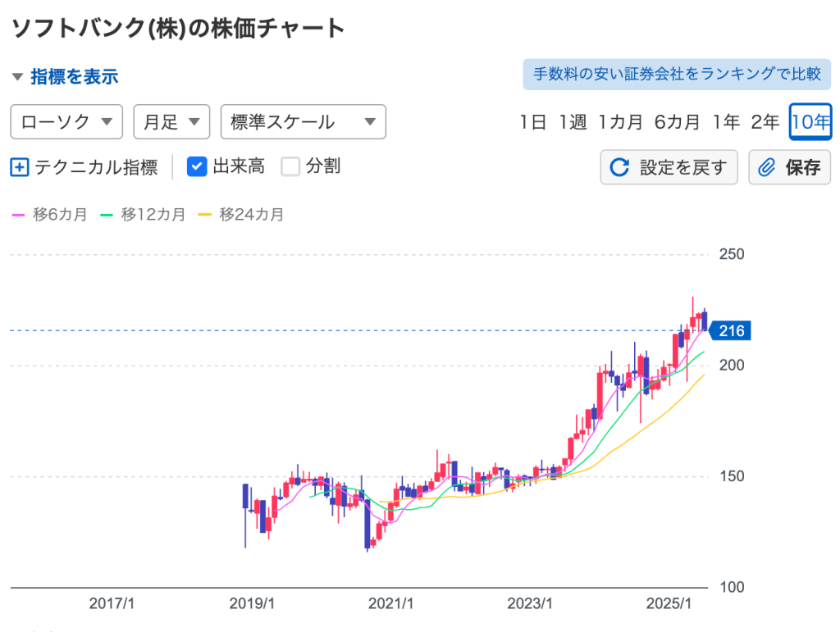Image resolution: width=840 pixels, height=632 pixels.
Task: Switch to the 6カ月 time range
Action: tap(677, 122)
